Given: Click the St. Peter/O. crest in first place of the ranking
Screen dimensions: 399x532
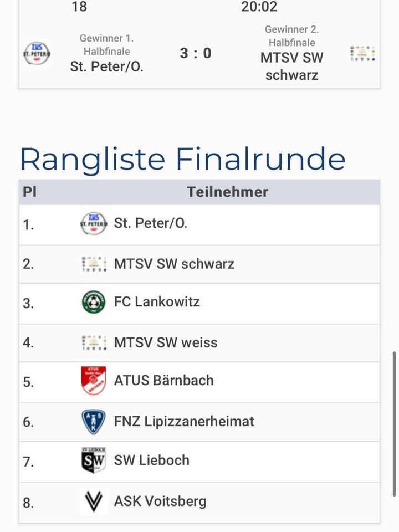Looking at the screenshot, I should coord(93,224).
